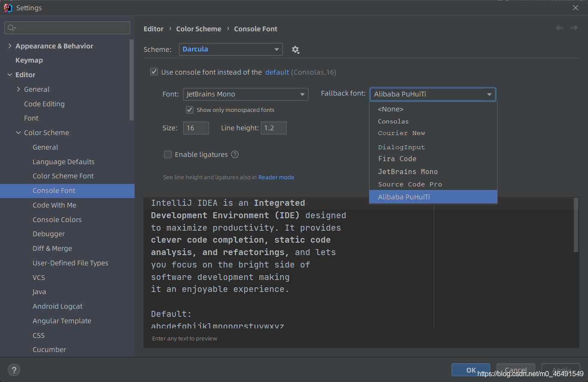
Task: Open Keymap settings
Action: point(29,60)
